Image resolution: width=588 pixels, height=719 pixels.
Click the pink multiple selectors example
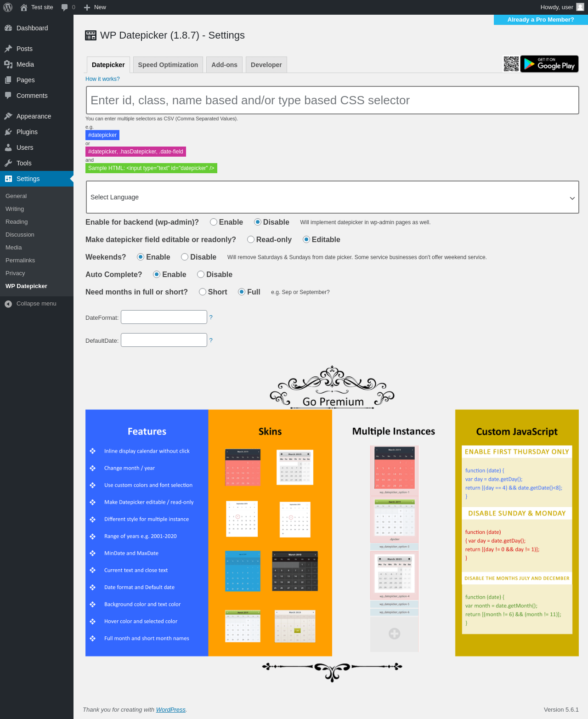pyautogui.click(x=136, y=152)
